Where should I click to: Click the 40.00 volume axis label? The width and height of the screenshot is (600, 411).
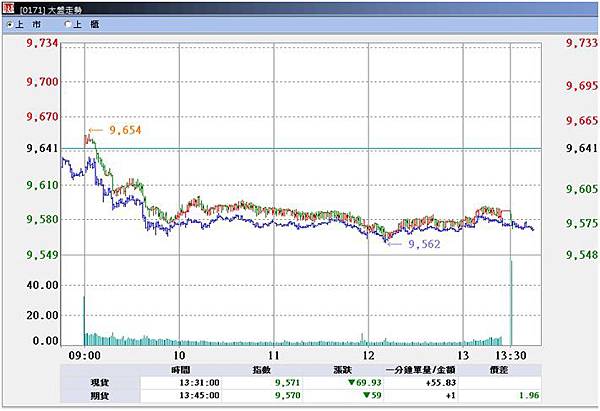(x=42, y=285)
